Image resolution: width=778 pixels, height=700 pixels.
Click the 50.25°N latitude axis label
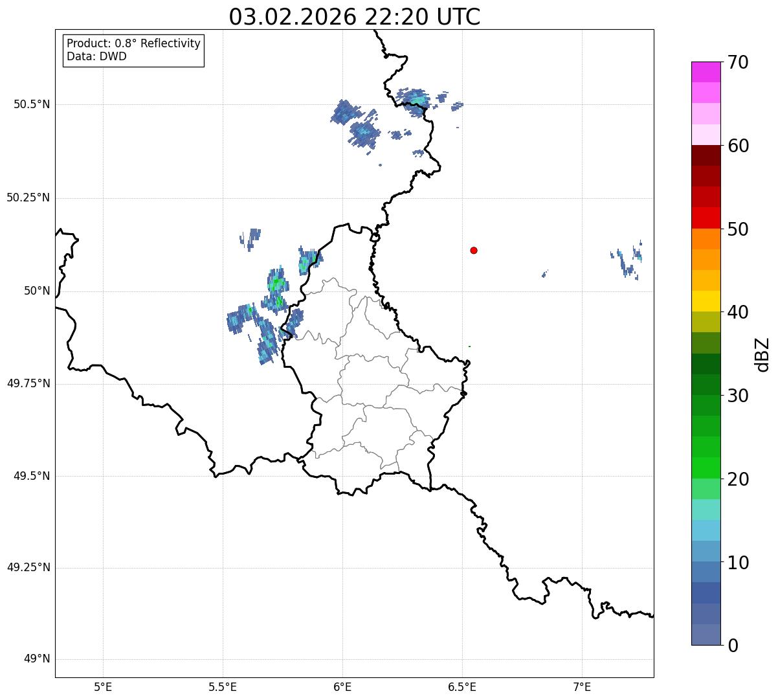pos(28,198)
